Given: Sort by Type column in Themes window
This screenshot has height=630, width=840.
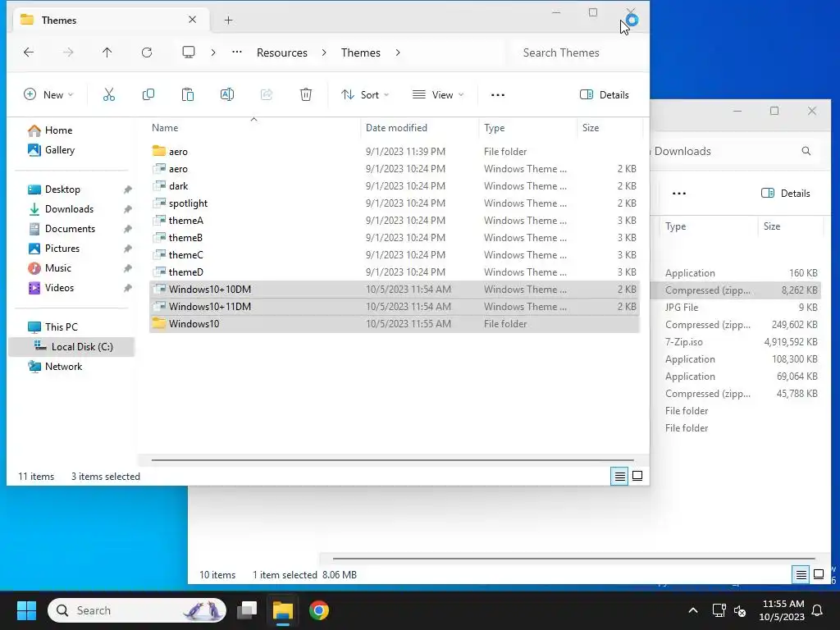Looking at the screenshot, I should pyautogui.click(x=527, y=127).
